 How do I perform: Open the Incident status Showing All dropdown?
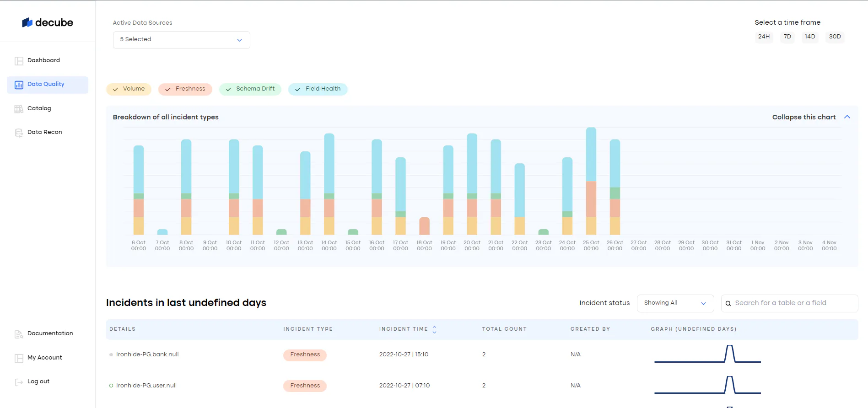pos(675,303)
